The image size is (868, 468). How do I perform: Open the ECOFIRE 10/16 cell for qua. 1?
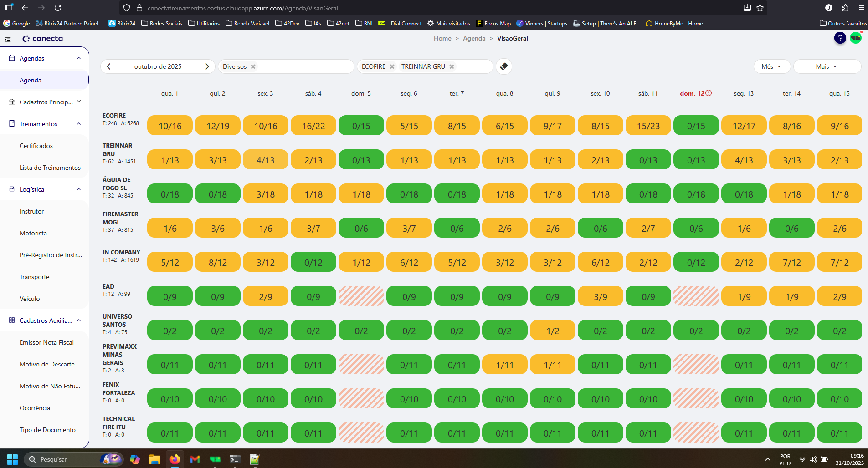tap(170, 126)
